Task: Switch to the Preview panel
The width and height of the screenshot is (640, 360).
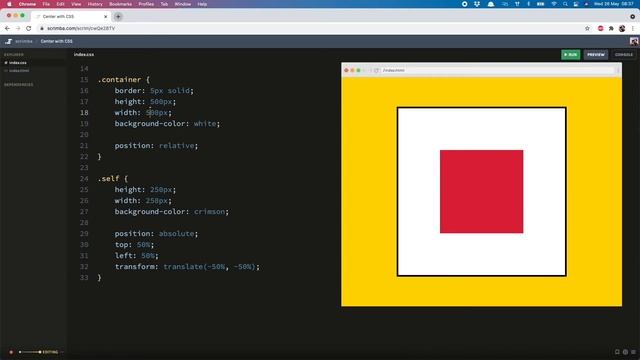Action: point(596,54)
